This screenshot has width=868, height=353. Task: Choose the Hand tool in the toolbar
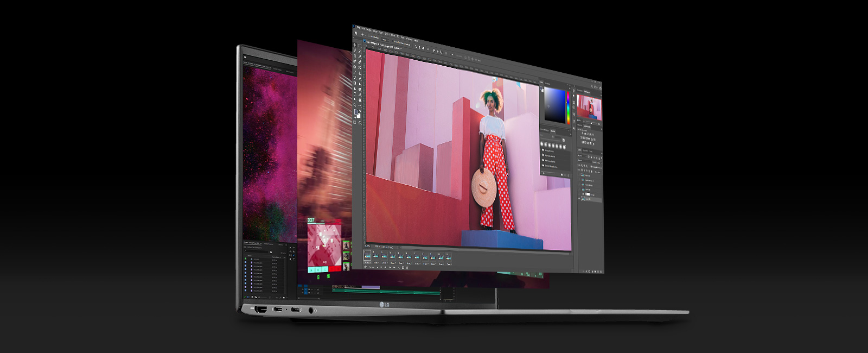click(x=360, y=100)
